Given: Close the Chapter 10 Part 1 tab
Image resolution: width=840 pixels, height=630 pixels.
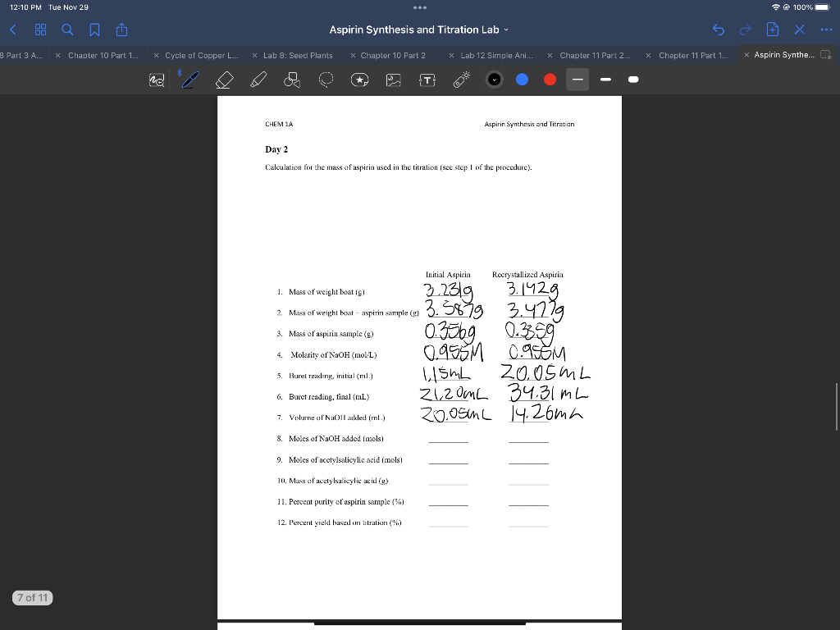Looking at the screenshot, I should 58,55.
